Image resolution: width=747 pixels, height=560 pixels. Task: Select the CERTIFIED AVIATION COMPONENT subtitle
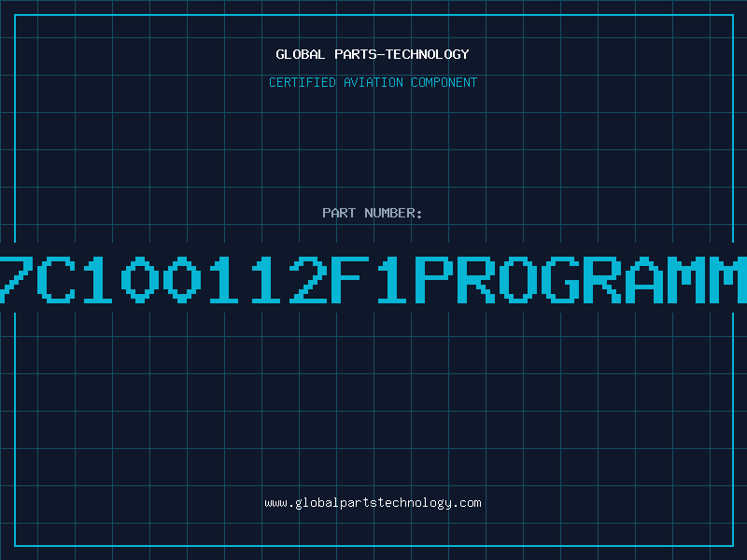[x=373, y=82]
